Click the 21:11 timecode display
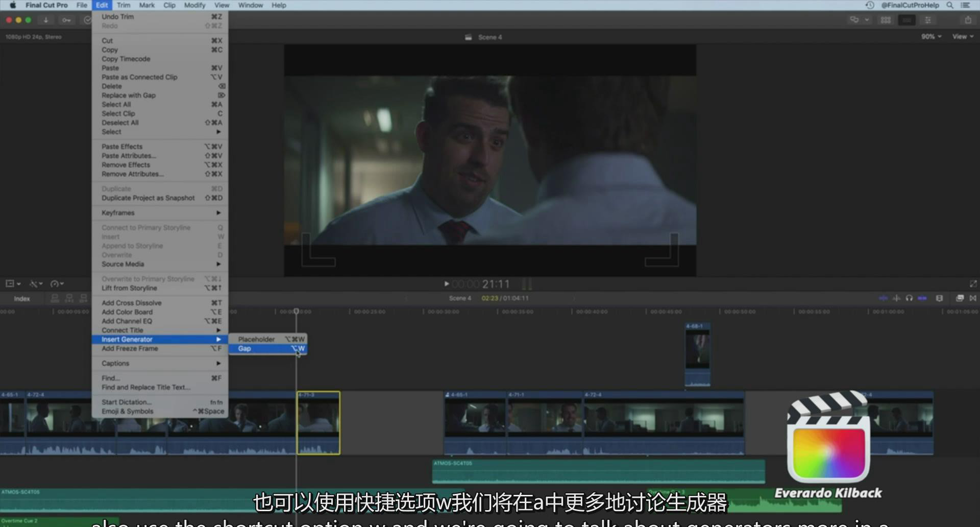Screen dimensions: 980x527 [496, 284]
